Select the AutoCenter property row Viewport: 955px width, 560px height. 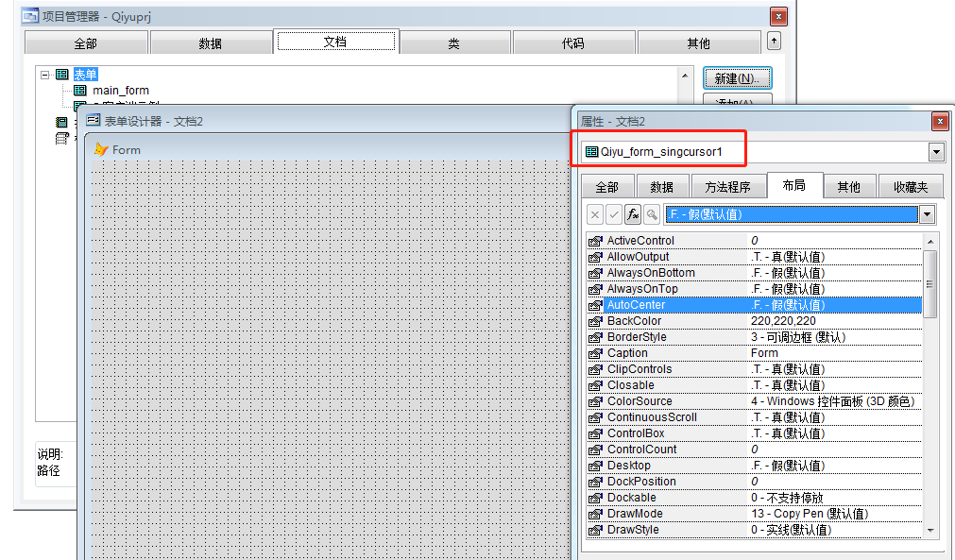755,305
